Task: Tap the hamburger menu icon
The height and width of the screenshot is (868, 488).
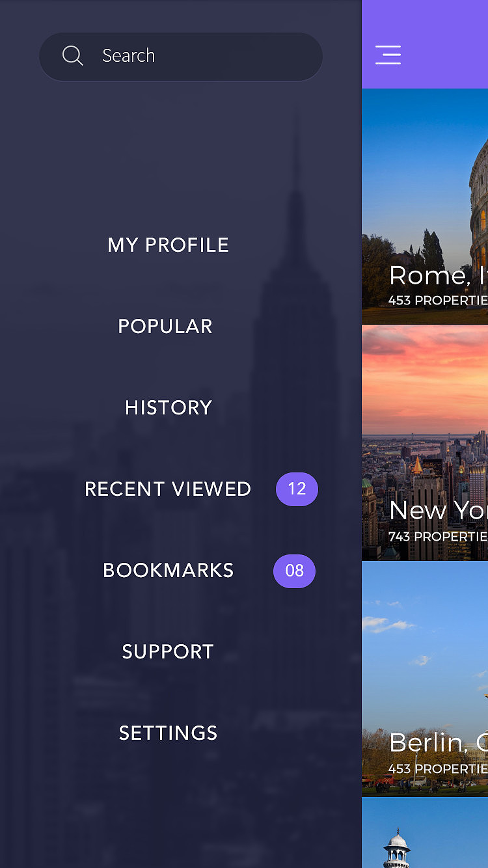Action: (x=388, y=55)
